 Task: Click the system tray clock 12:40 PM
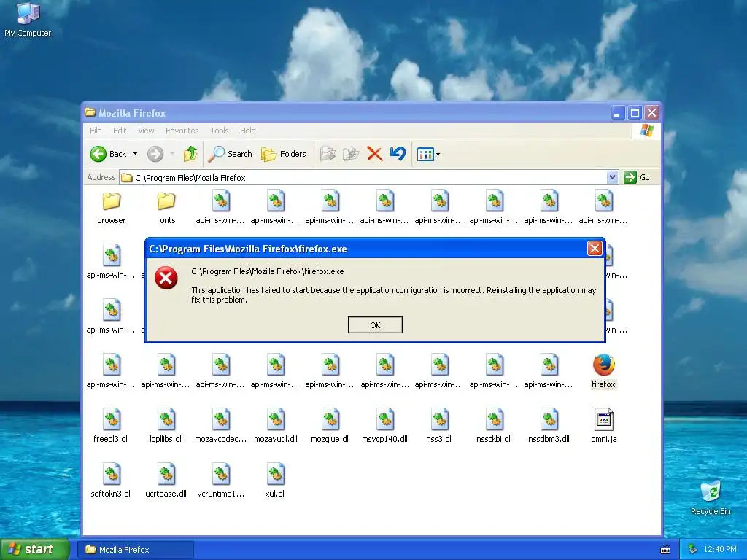tap(720, 550)
